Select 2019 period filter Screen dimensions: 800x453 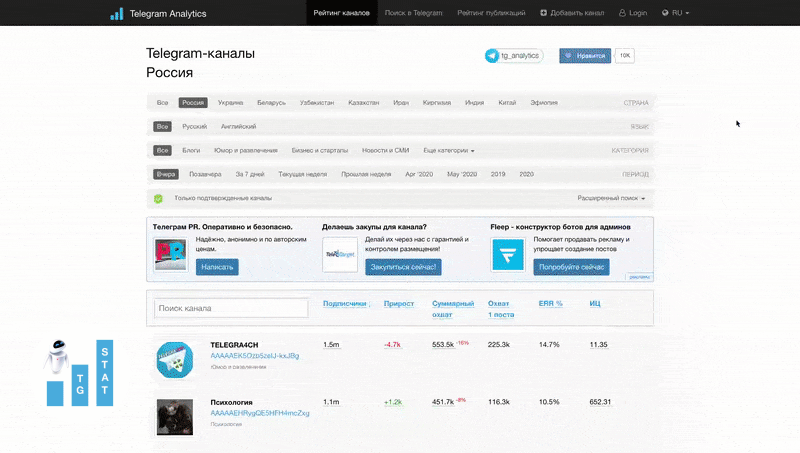pyautogui.click(x=498, y=174)
